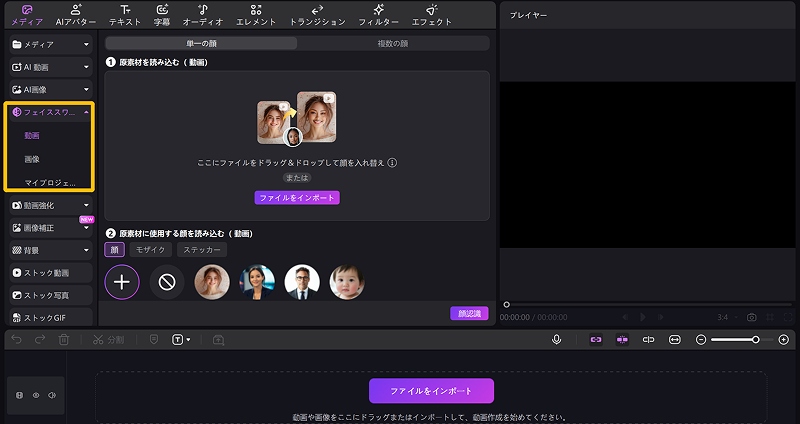Expand the メディア sidebar section
The image size is (800, 424).
(x=51, y=45)
